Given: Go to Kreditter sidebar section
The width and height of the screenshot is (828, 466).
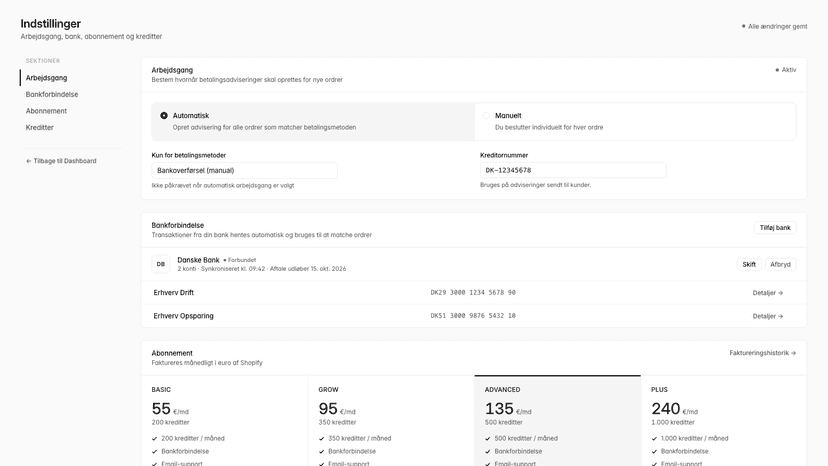Looking at the screenshot, I should click(40, 127).
